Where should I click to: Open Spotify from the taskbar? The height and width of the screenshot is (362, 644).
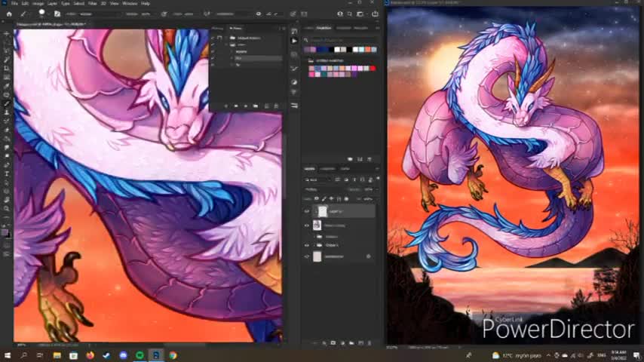(x=140, y=355)
